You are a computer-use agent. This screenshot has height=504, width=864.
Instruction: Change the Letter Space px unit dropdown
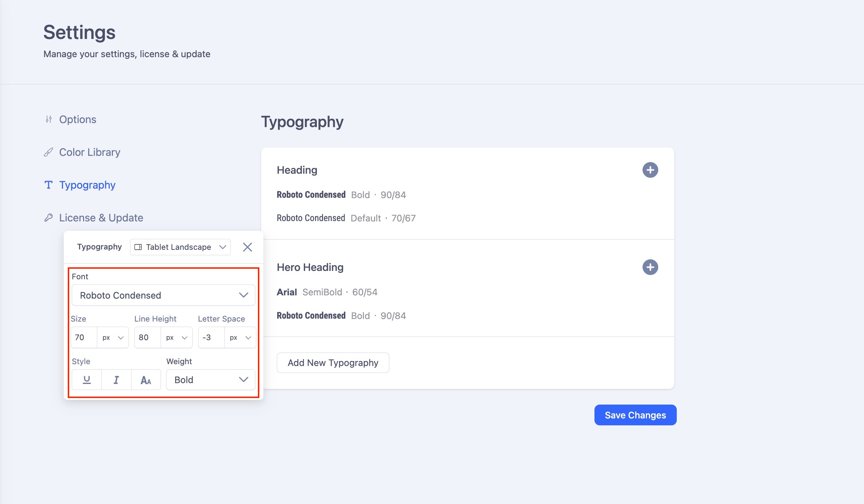click(240, 338)
